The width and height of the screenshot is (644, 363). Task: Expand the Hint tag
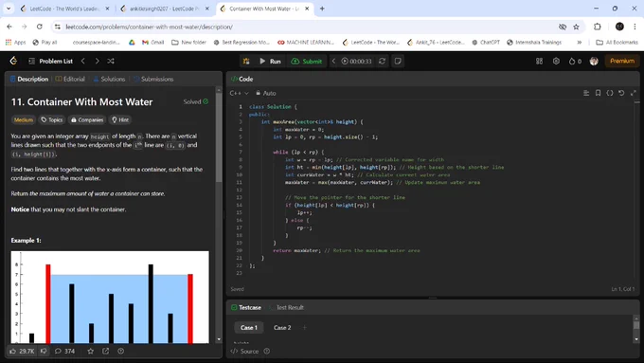[120, 120]
